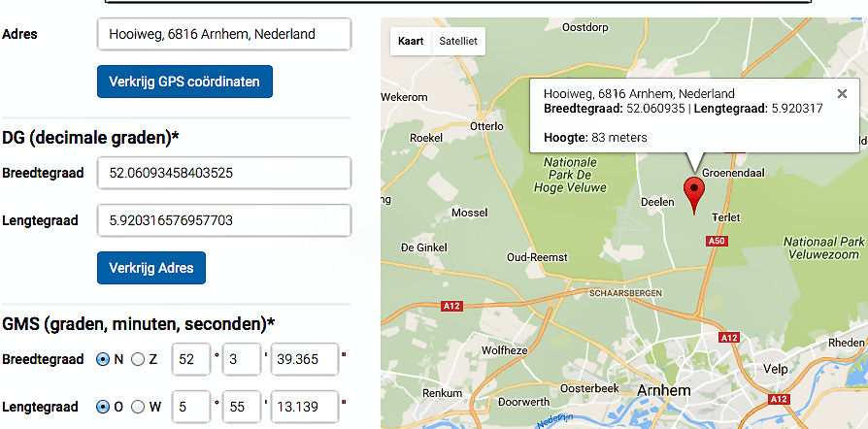Close the Hooiweg info window
This screenshot has height=429, width=868.
(x=842, y=93)
